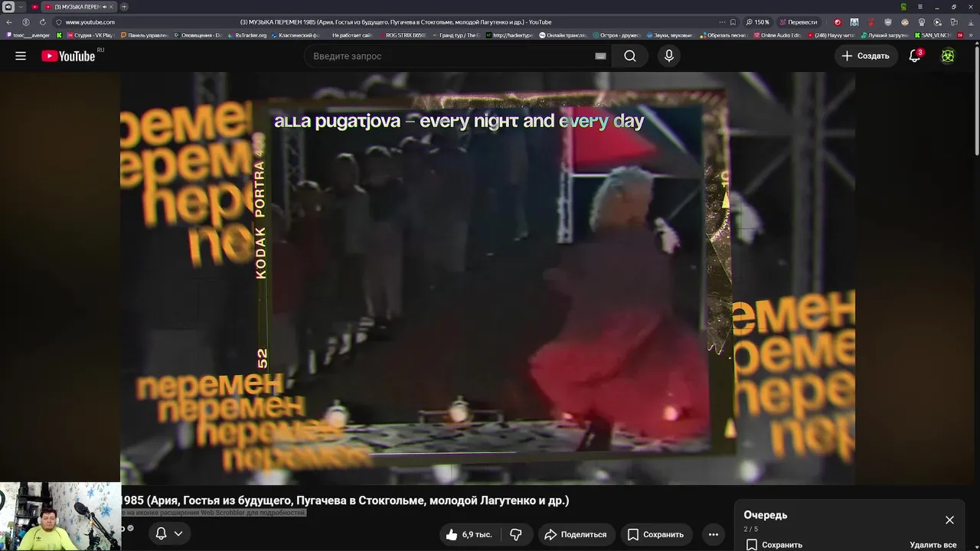
Task: Click the Поделиться share button
Action: click(575, 534)
